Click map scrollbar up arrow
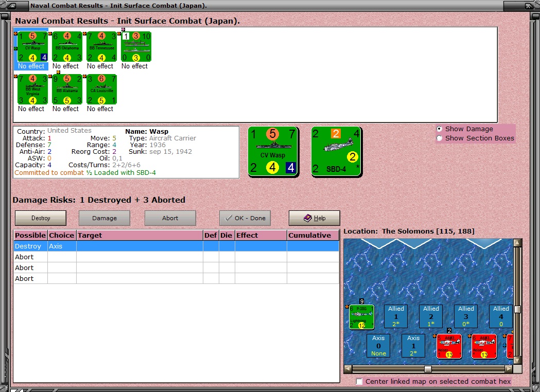The height and width of the screenshot is (392, 540). pos(517,243)
